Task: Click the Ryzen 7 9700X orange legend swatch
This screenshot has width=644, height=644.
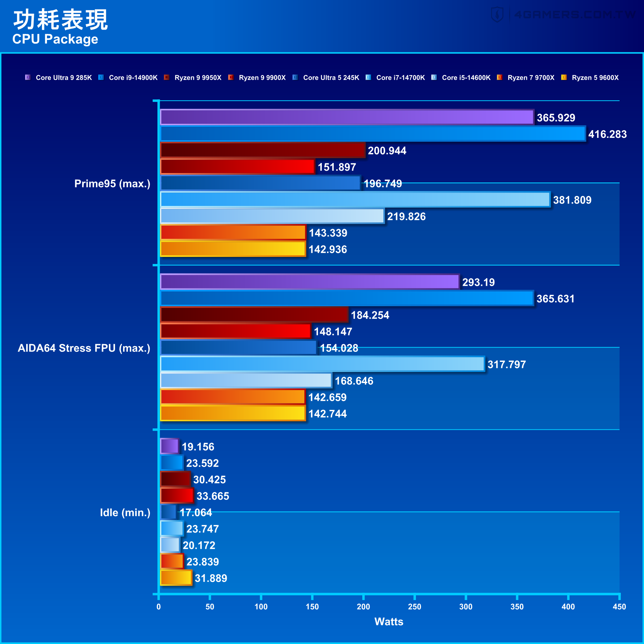Action: (x=500, y=77)
